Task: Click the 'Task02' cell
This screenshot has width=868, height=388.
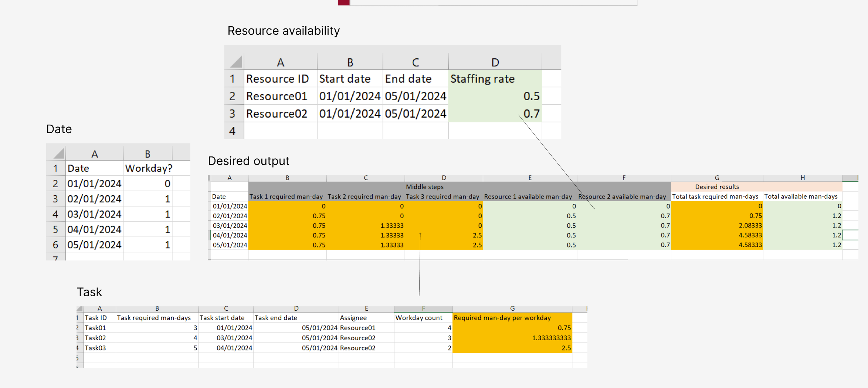Action: coord(100,338)
